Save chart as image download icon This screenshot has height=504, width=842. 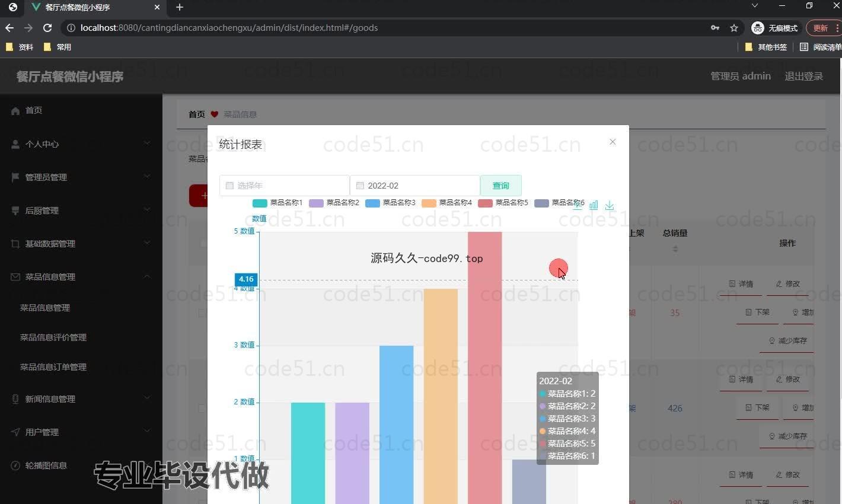pyautogui.click(x=610, y=205)
